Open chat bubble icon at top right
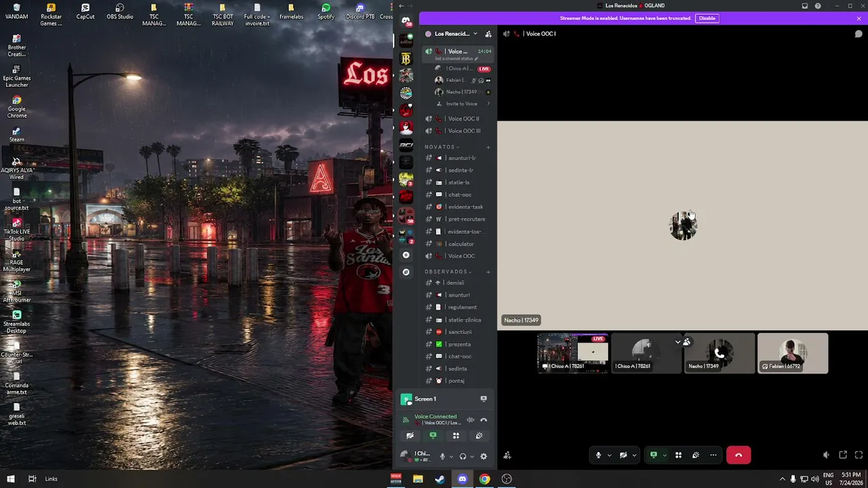Viewport: 868px width, 488px height. point(859,34)
